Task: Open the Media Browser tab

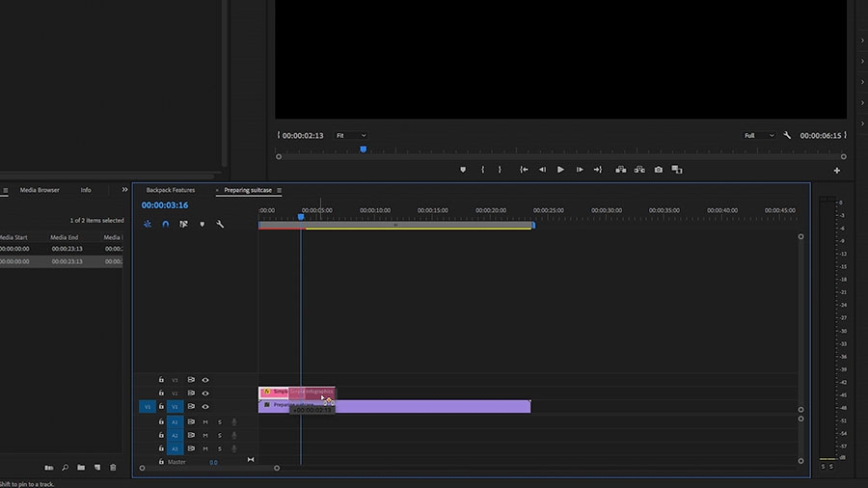Action: [x=40, y=190]
